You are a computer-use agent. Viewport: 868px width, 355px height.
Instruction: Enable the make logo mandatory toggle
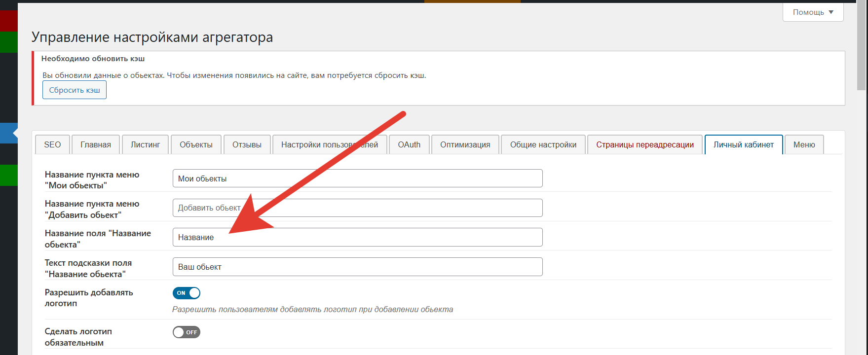(187, 332)
